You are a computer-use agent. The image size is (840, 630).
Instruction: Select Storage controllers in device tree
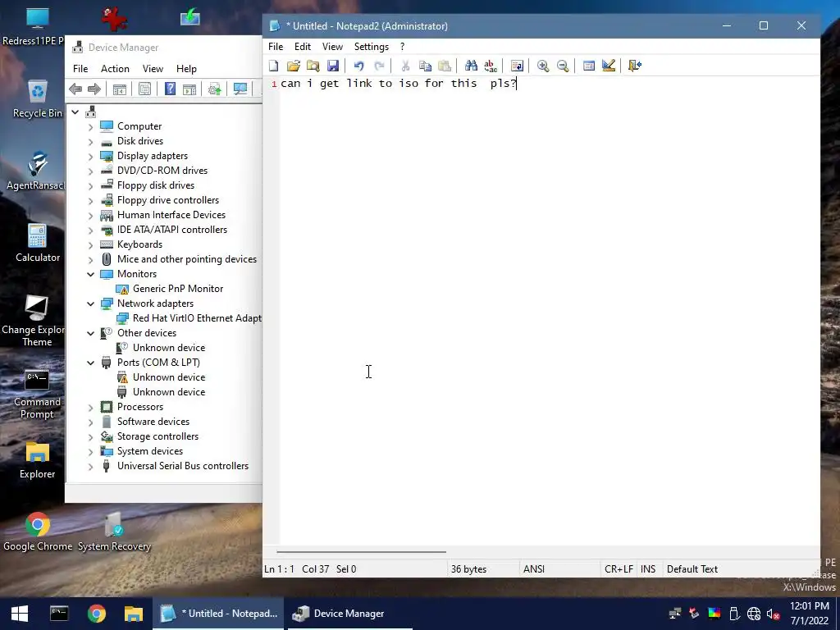[157, 436]
